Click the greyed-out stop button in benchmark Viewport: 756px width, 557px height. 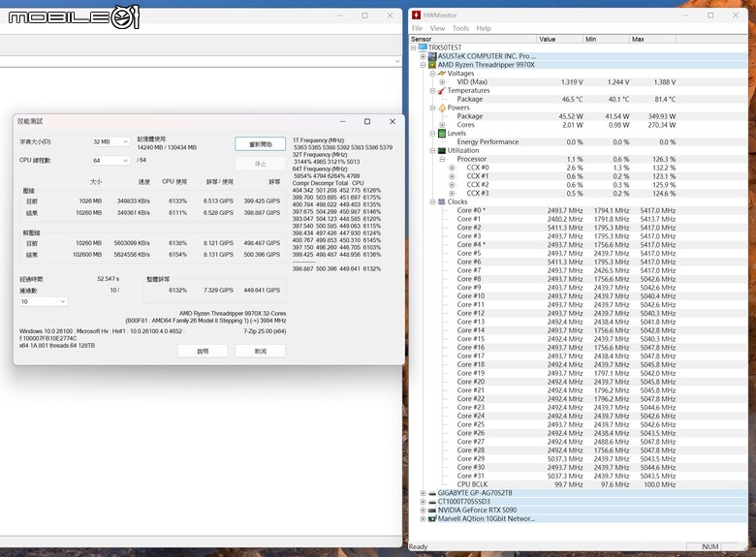261,164
